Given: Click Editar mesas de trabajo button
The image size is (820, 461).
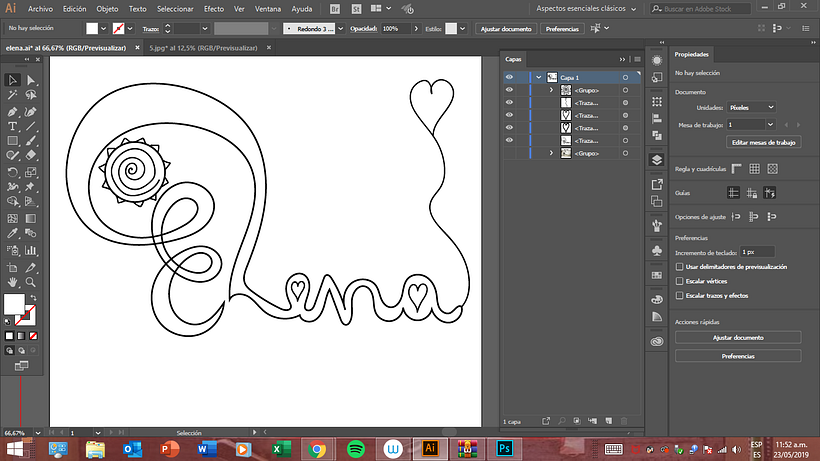Looking at the screenshot, I should [764, 142].
